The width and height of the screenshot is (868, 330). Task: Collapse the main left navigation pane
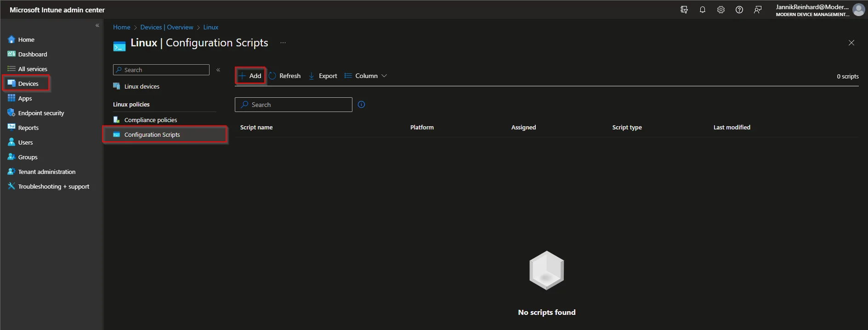(97, 26)
